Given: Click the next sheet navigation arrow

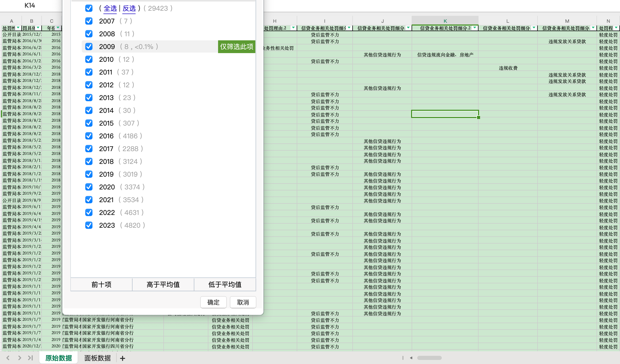Looking at the screenshot, I should point(19,358).
